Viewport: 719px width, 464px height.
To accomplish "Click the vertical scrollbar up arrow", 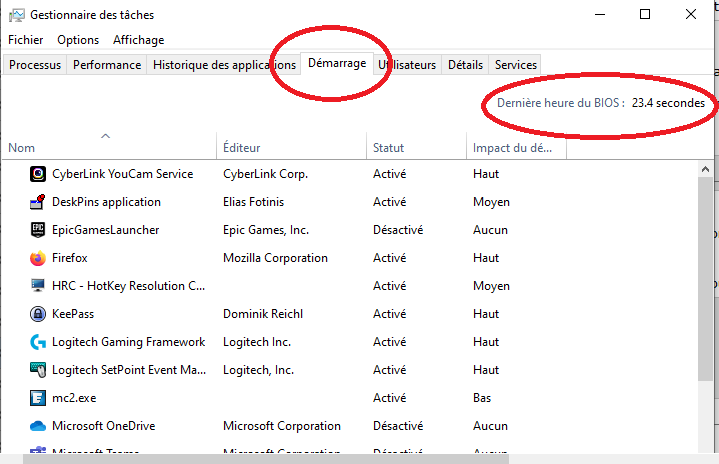I will tap(705, 169).
